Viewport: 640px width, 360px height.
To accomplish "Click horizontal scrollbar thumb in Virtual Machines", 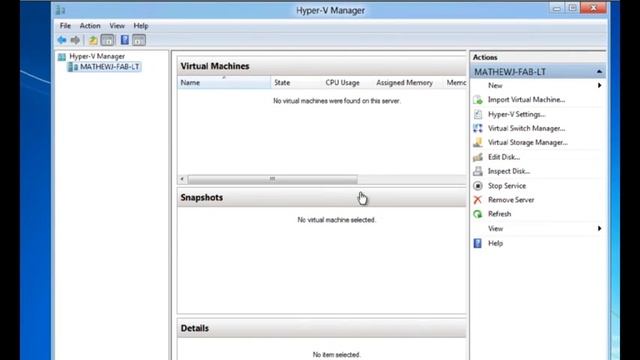I will pyautogui.click(x=272, y=179).
